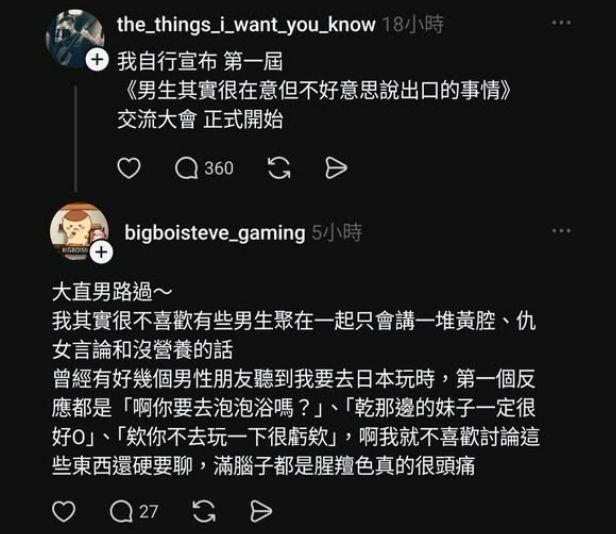616x534 pixels.
Task: Open the 27 replies on the second post
Action: [134, 511]
